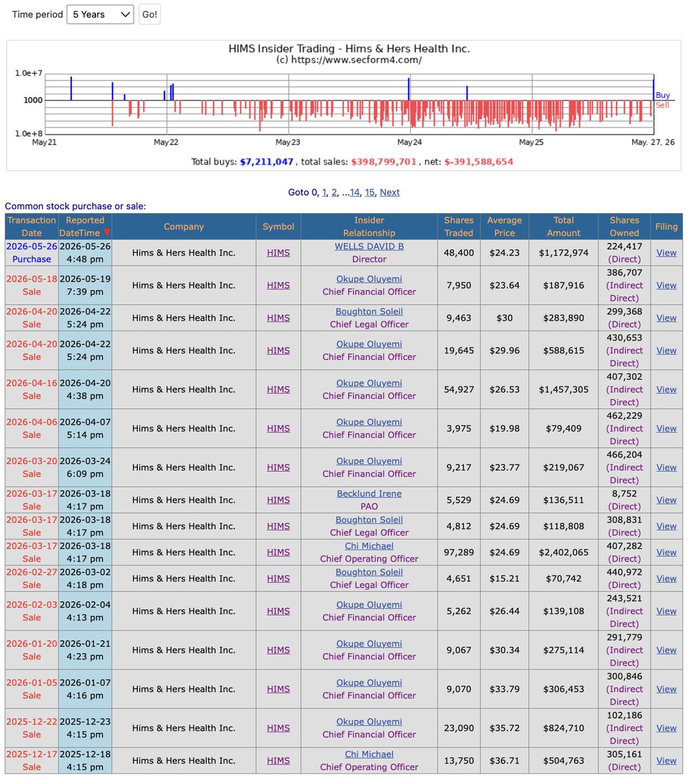View filing for Becklund Irene sale
This screenshot has width=691, height=784.
coord(666,500)
